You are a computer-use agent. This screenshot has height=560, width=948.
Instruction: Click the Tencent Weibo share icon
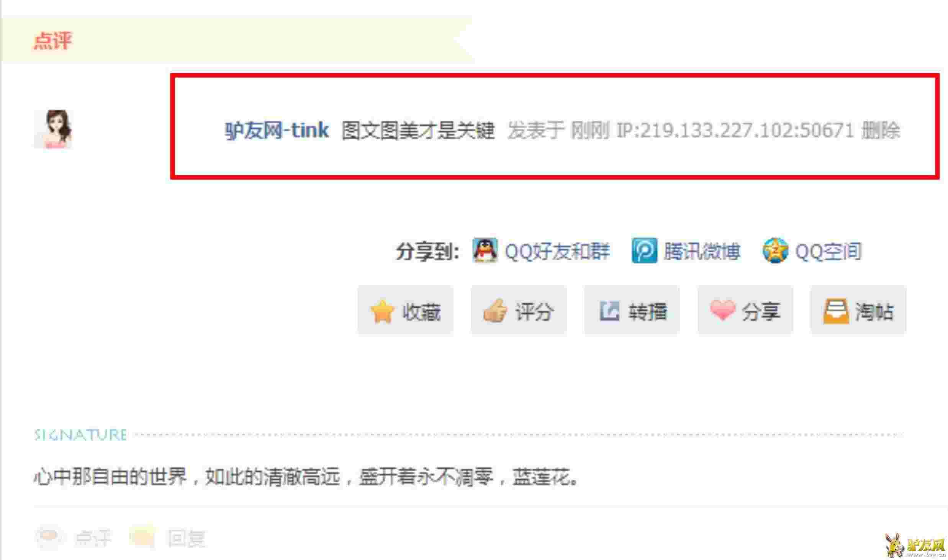[x=645, y=250]
